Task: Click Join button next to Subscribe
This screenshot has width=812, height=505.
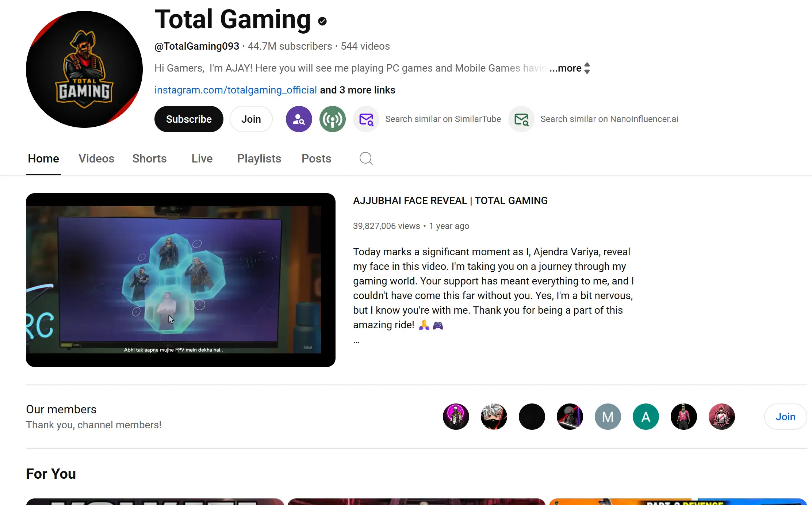Action: (x=251, y=119)
